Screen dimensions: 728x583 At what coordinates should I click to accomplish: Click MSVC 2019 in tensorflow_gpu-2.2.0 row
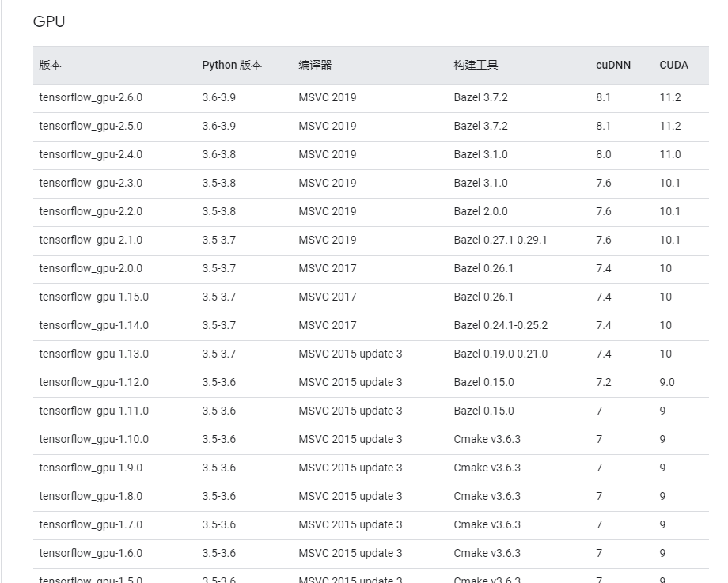click(328, 212)
